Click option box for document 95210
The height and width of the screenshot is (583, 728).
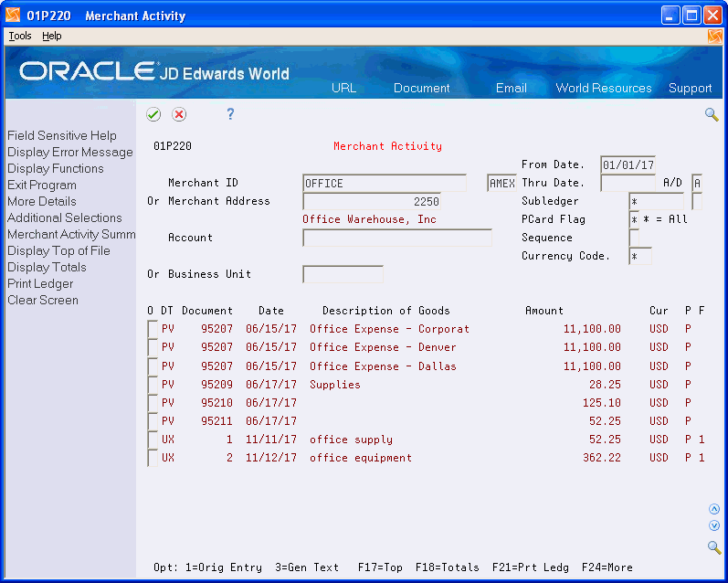153,403
